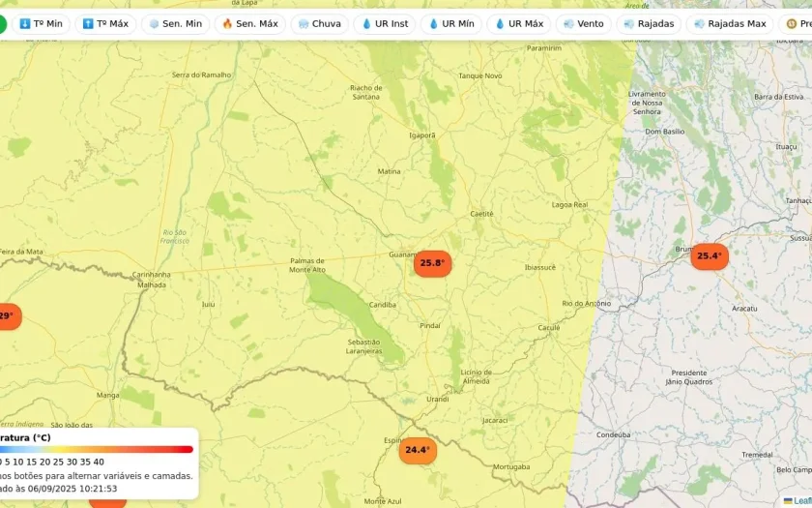Click the wind icon on Vento
The height and width of the screenshot is (508, 812).
coord(568,24)
